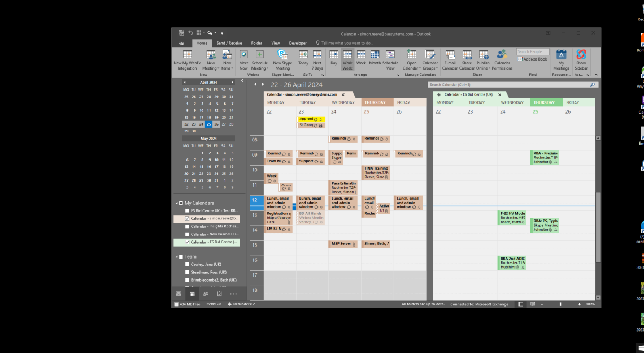
Task: Adjust the zoom slider handle
Action: click(560, 304)
